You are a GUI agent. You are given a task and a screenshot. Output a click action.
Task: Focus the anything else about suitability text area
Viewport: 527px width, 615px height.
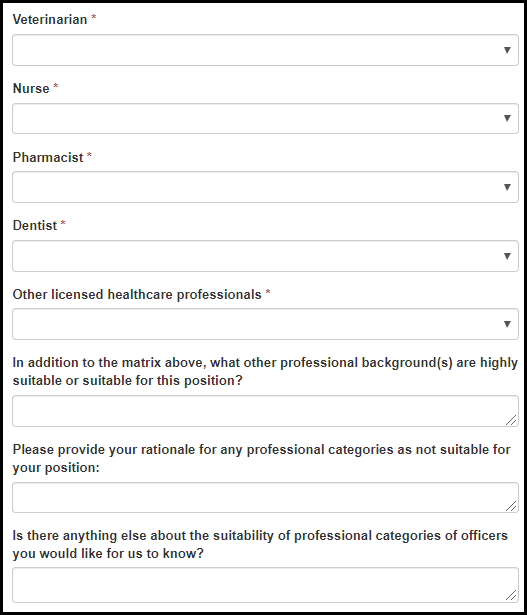click(265, 585)
